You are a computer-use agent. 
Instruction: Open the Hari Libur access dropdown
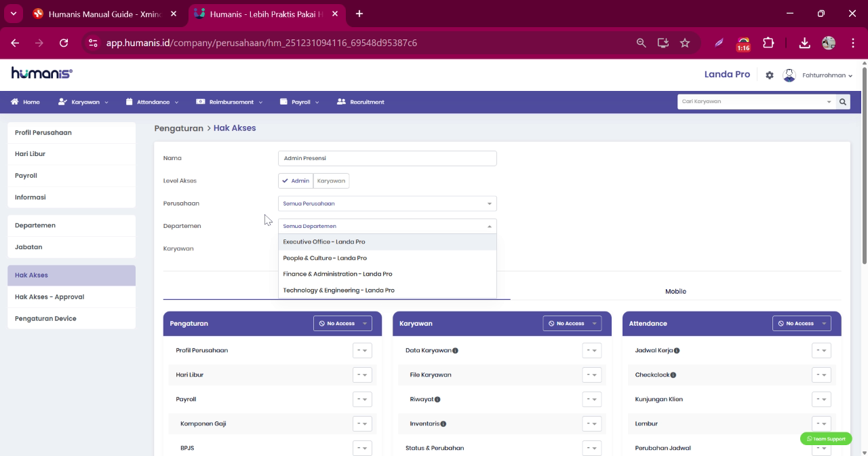click(x=362, y=375)
